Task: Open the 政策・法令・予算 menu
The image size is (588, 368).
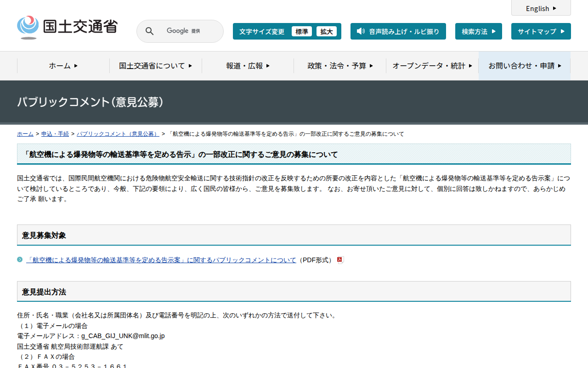Action: point(340,66)
